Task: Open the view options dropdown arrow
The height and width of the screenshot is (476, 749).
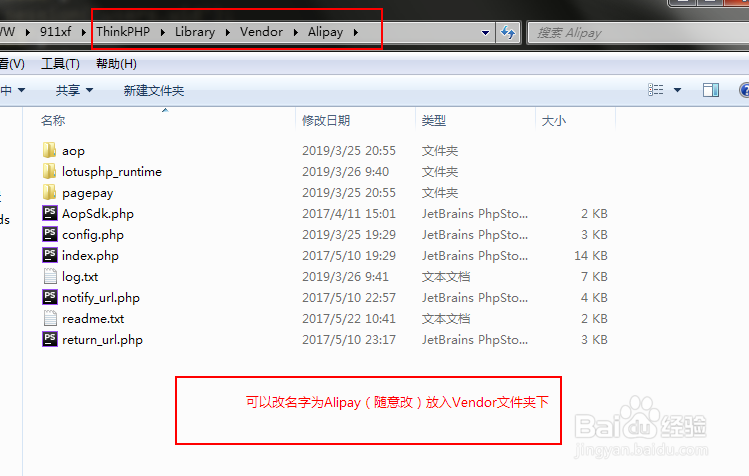Action: point(677,90)
